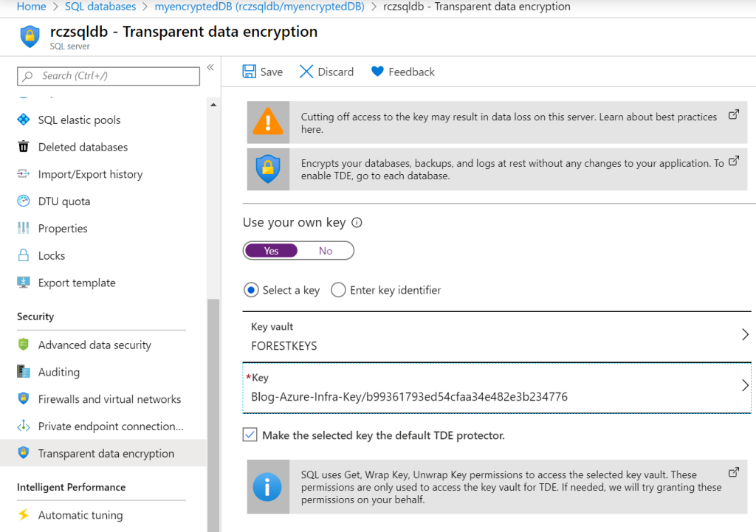Expand the Key selector chevron
Image resolution: width=756 pixels, height=532 pixels.
click(745, 385)
